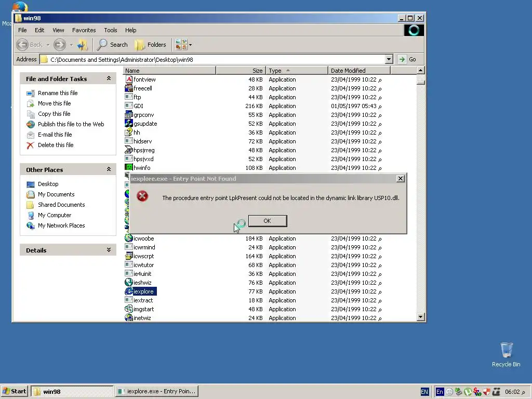Dismiss the error dialog with OK

[268, 221]
